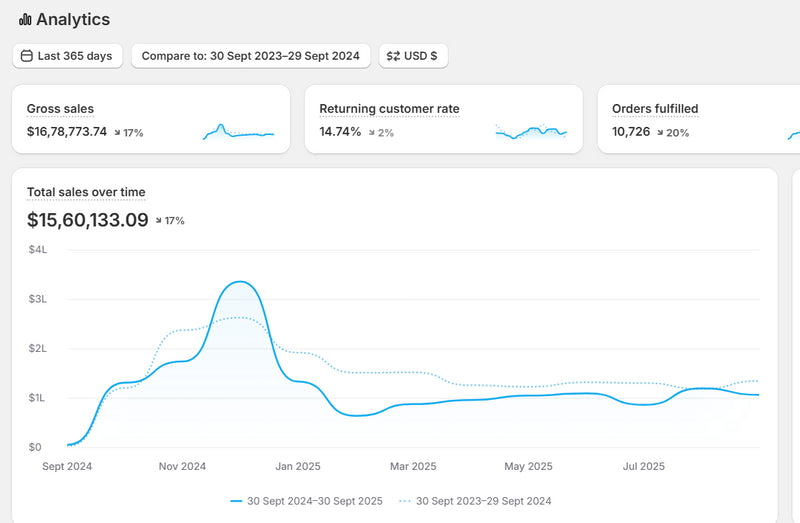Click the Gross sales down-trend arrow

[x=118, y=132]
